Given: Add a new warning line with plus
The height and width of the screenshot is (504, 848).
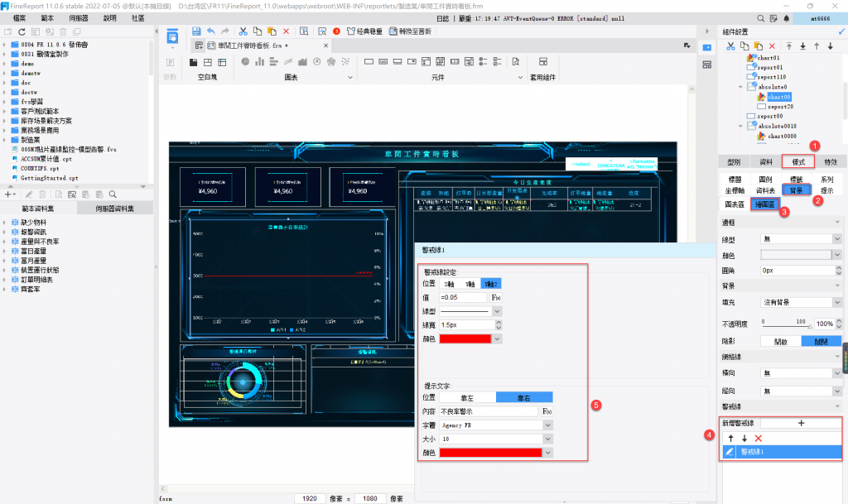Looking at the screenshot, I should (x=801, y=423).
